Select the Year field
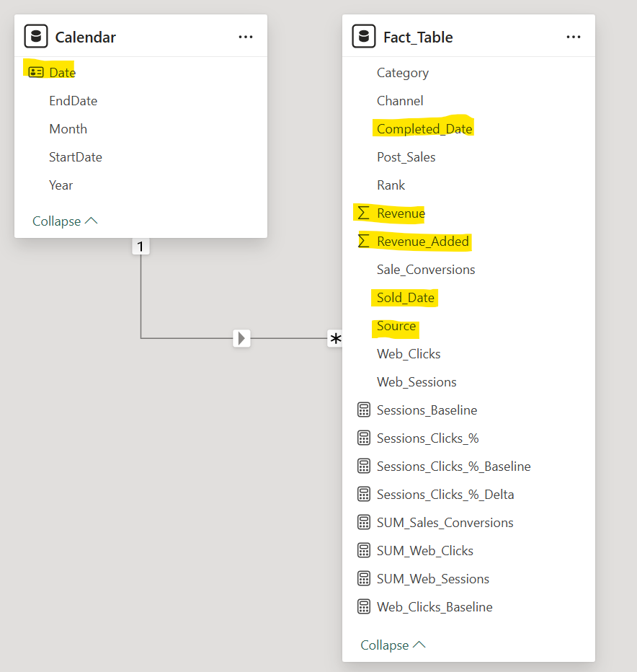This screenshot has width=637, height=672. pyautogui.click(x=61, y=185)
